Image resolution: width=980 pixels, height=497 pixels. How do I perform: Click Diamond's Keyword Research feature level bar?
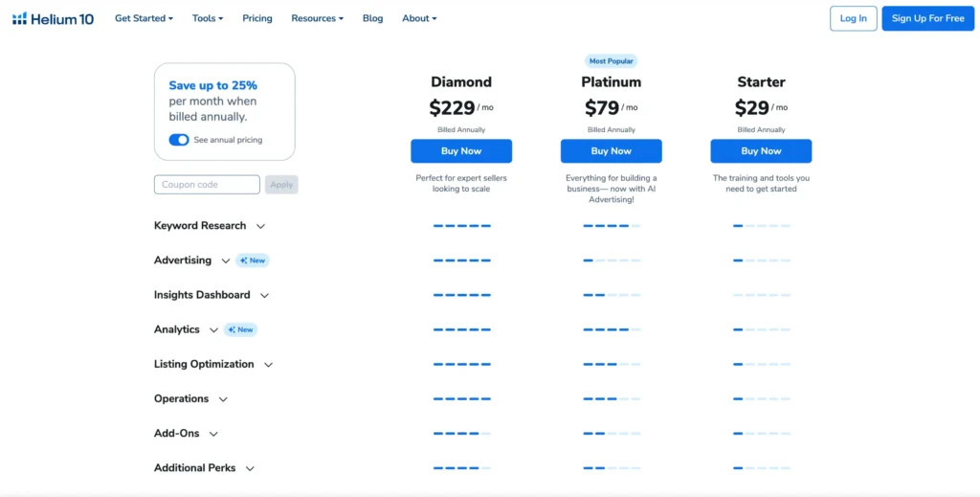(x=461, y=226)
